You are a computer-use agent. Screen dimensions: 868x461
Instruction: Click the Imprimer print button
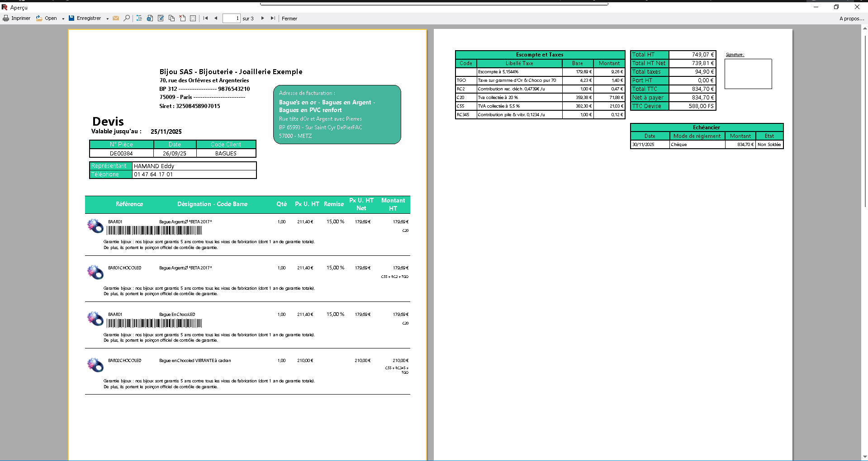click(x=17, y=19)
